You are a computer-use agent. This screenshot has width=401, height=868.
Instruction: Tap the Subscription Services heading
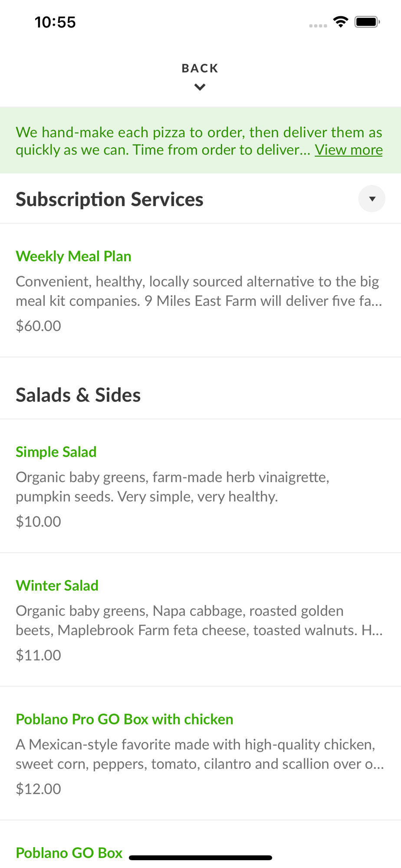pyautogui.click(x=109, y=199)
